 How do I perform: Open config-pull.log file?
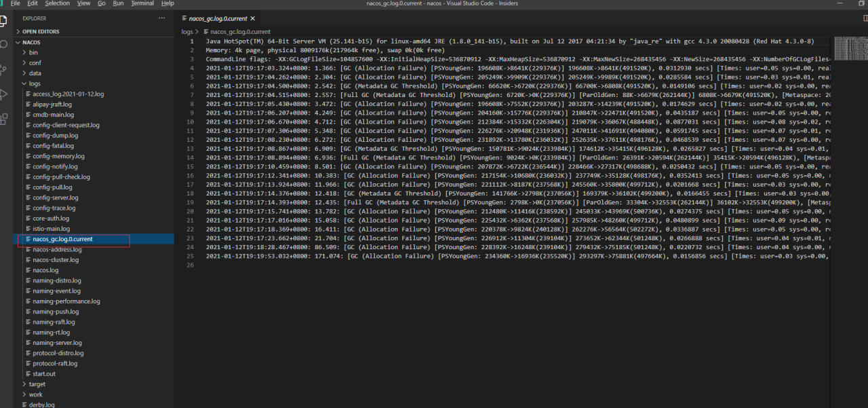tap(52, 187)
